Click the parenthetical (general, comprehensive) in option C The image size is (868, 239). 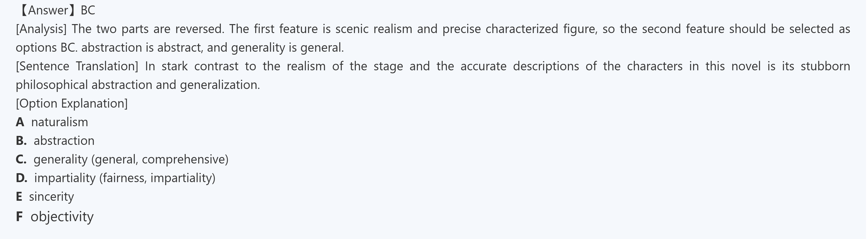[x=160, y=159]
